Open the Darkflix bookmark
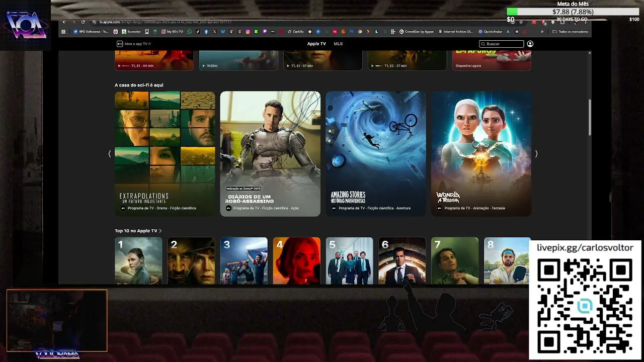This screenshot has width=644, height=362. (296, 32)
